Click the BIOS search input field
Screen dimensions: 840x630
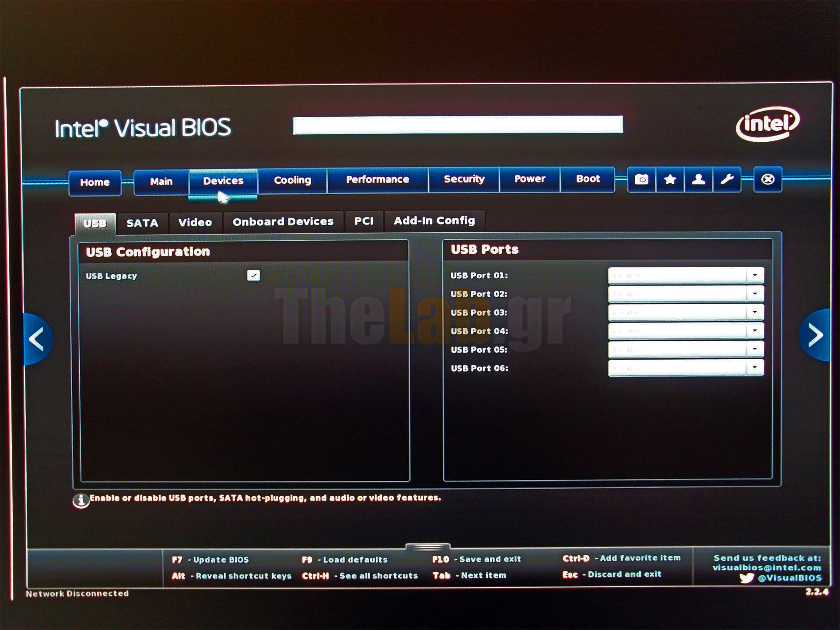coord(458,125)
